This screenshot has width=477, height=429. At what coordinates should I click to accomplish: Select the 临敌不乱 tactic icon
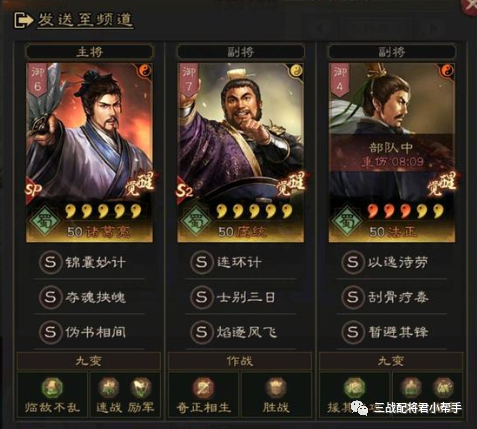pos(52,388)
